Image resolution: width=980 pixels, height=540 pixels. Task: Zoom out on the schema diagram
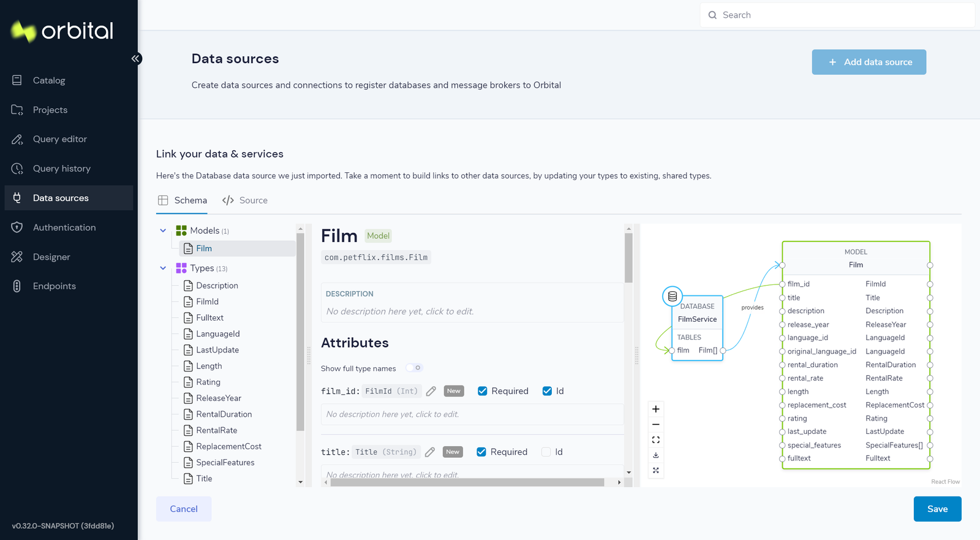pos(656,424)
